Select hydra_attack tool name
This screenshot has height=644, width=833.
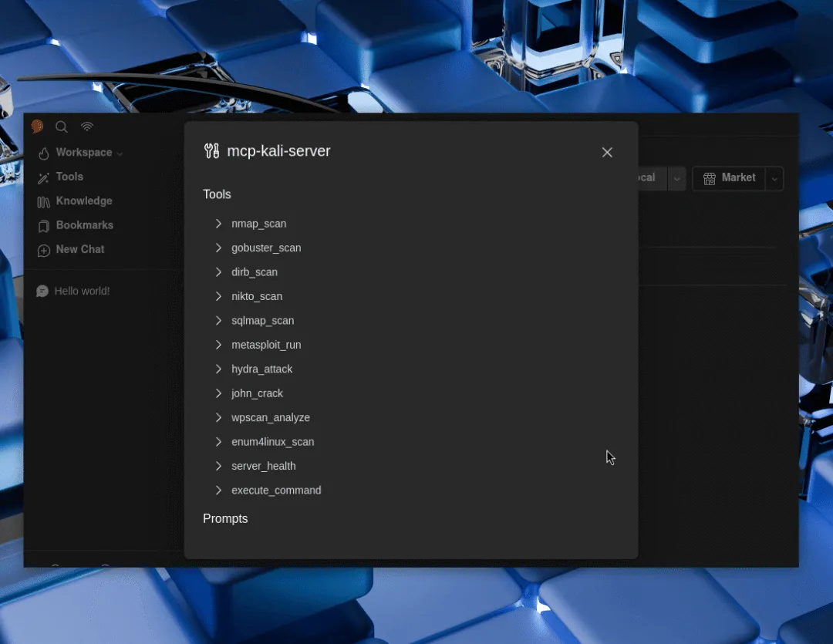pos(262,369)
